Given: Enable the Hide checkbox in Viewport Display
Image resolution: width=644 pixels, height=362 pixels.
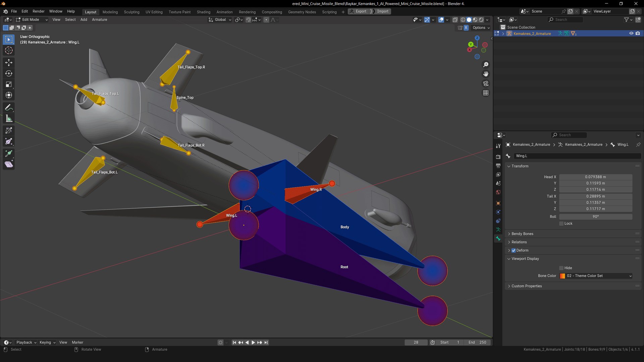Looking at the screenshot, I should coord(561,268).
